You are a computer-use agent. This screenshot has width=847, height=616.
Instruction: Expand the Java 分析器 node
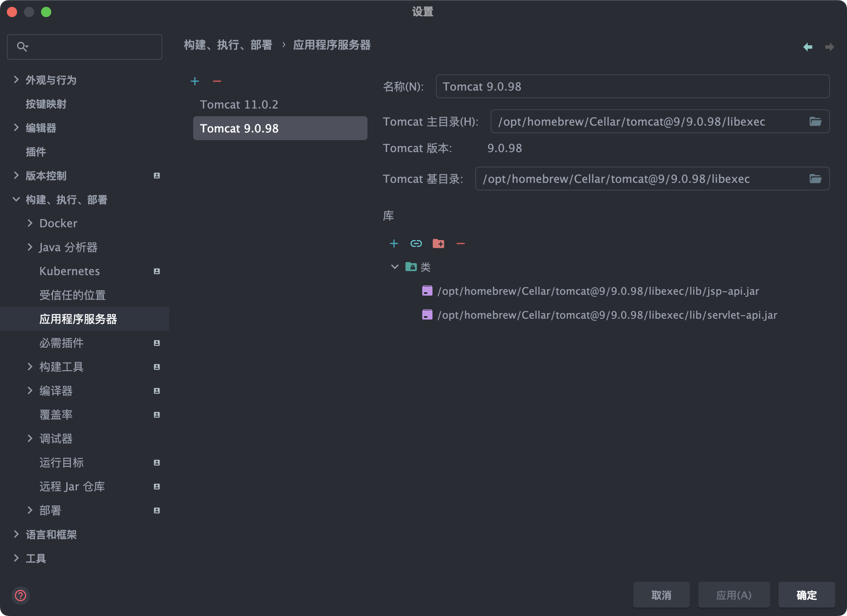pyautogui.click(x=30, y=247)
